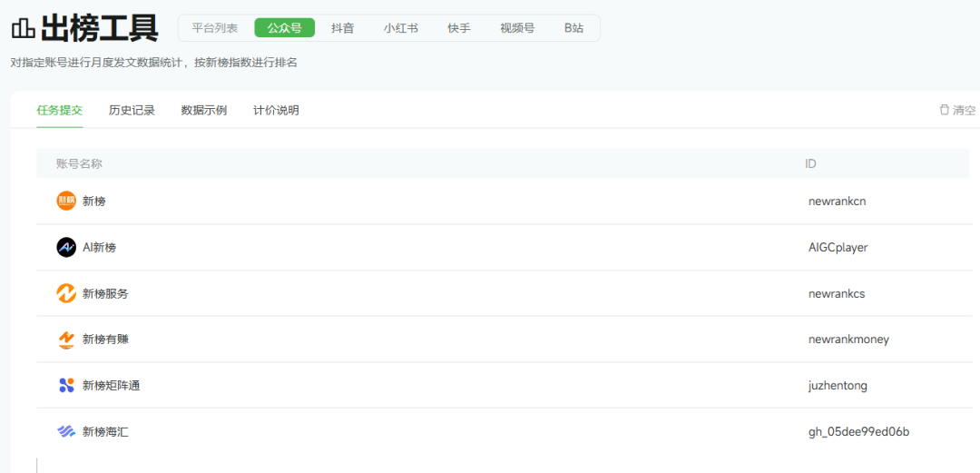Viewport: 980px width, 473px height.
Task: Open the 历史记录 tab
Action: [132, 110]
